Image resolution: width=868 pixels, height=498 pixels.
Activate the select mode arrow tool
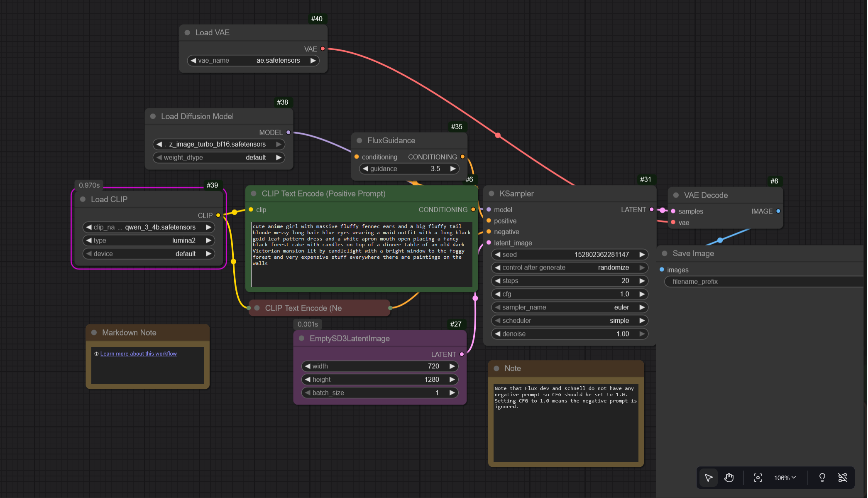(709, 478)
